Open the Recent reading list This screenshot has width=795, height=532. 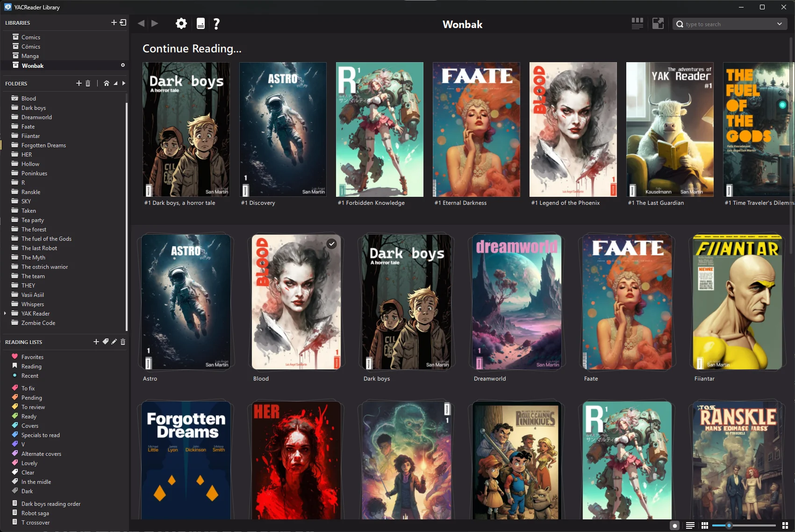[x=64, y=375]
